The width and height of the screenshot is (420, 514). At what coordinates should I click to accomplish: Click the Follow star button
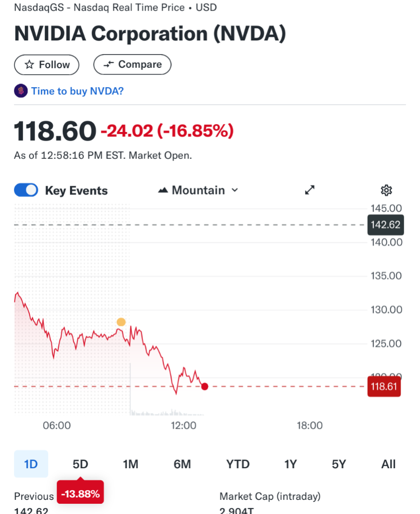(47, 65)
